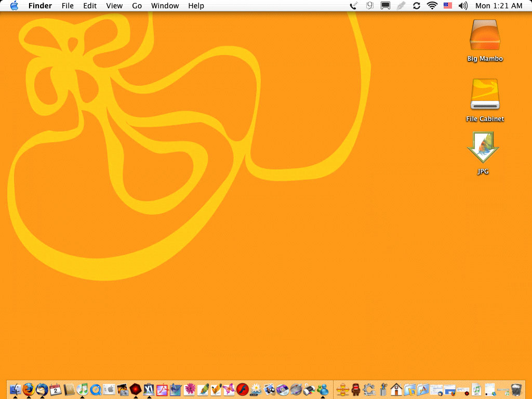Launch QuickTime Player from the Dock
532x399 pixels.
pos(96,390)
